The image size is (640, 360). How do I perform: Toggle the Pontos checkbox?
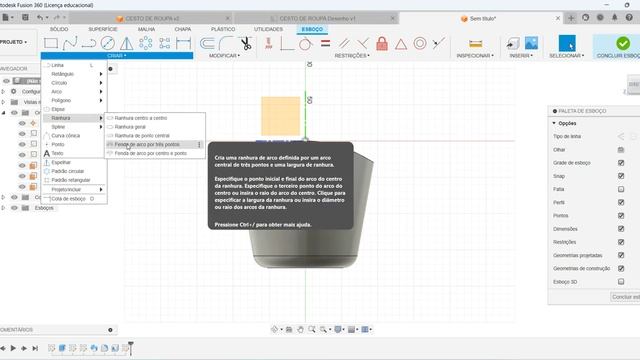[x=621, y=216]
